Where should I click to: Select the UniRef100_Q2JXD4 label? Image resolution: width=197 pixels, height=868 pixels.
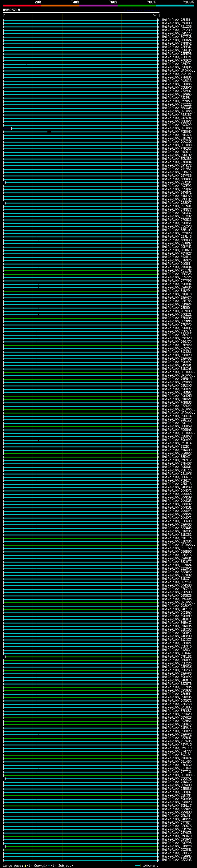tap(177, 183)
